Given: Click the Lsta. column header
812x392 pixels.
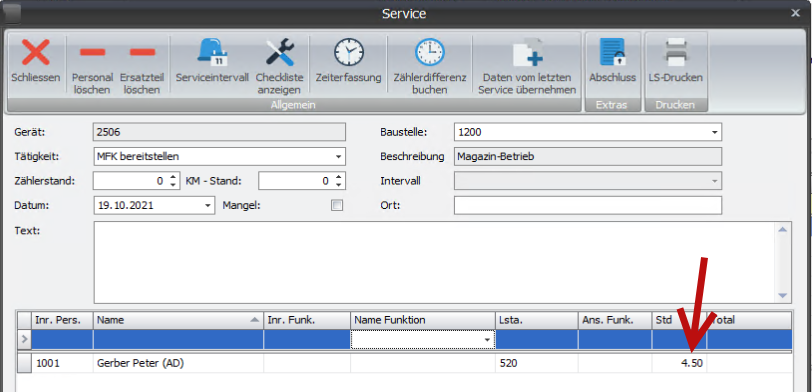Looking at the screenshot, I should click(536, 320).
